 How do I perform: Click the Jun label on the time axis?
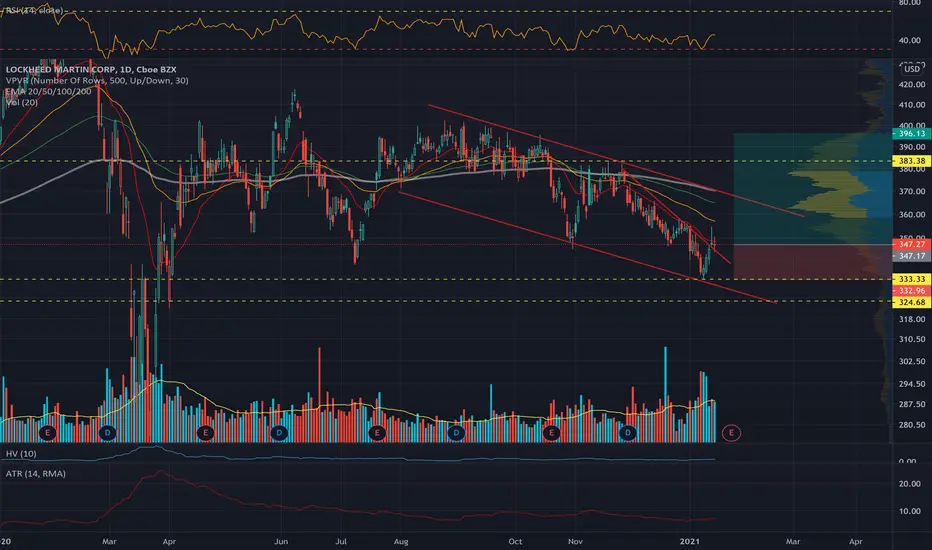[281, 542]
